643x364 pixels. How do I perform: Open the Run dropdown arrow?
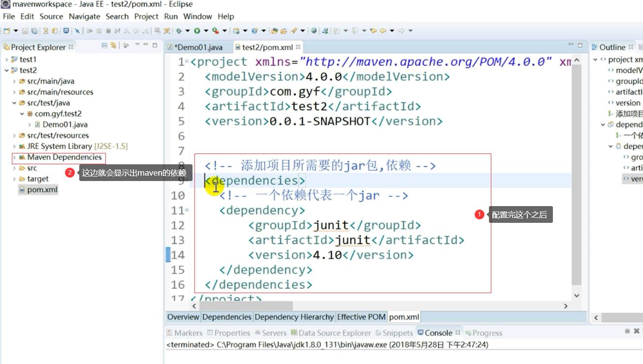coord(206,30)
